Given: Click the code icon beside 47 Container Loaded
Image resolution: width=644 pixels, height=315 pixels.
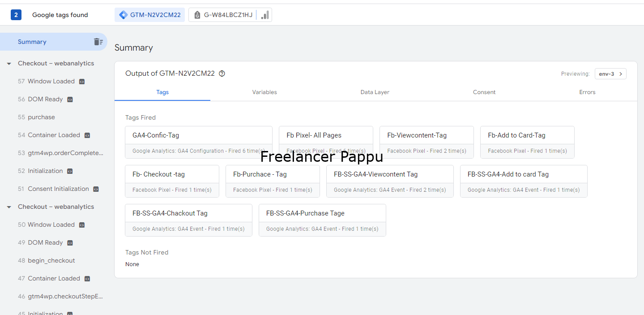Looking at the screenshot, I should tap(87, 279).
